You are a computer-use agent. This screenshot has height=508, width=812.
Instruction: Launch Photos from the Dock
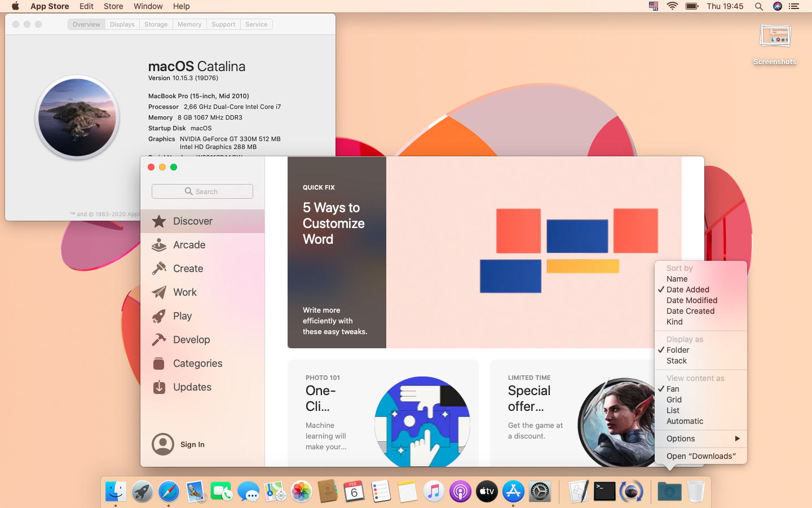click(301, 492)
